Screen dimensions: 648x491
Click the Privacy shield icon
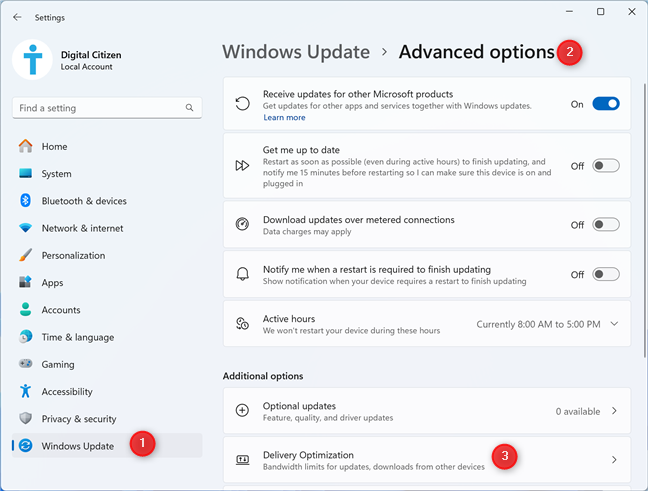(25, 418)
